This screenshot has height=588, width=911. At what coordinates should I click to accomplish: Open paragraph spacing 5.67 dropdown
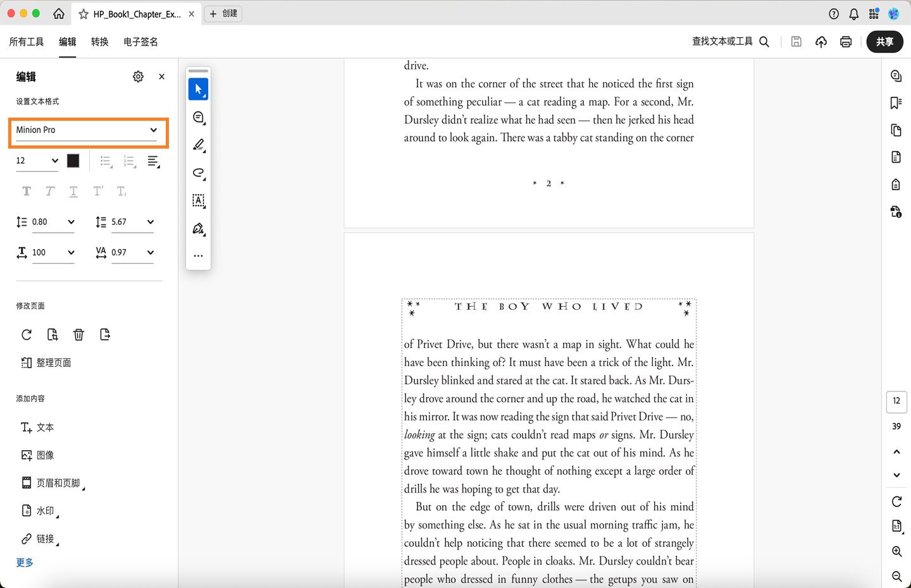tap(133, 223)
